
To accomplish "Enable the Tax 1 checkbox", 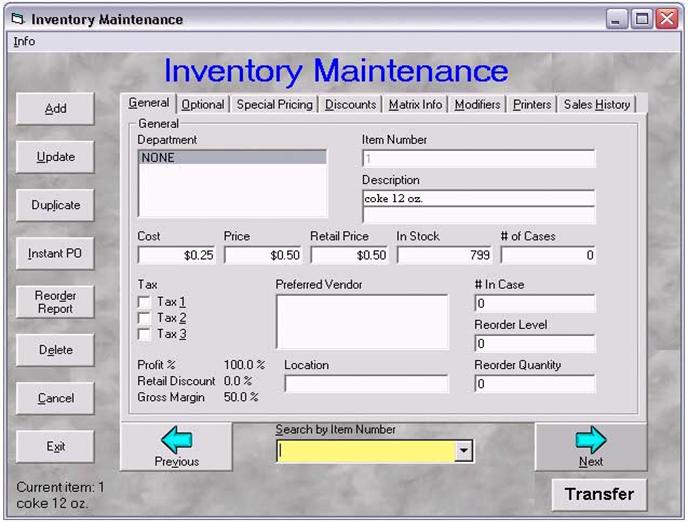I will (144, 302).
